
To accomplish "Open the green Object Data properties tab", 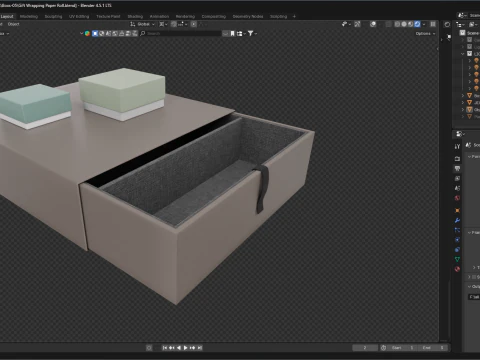I will pyautogui.click(x=457, y=259).
